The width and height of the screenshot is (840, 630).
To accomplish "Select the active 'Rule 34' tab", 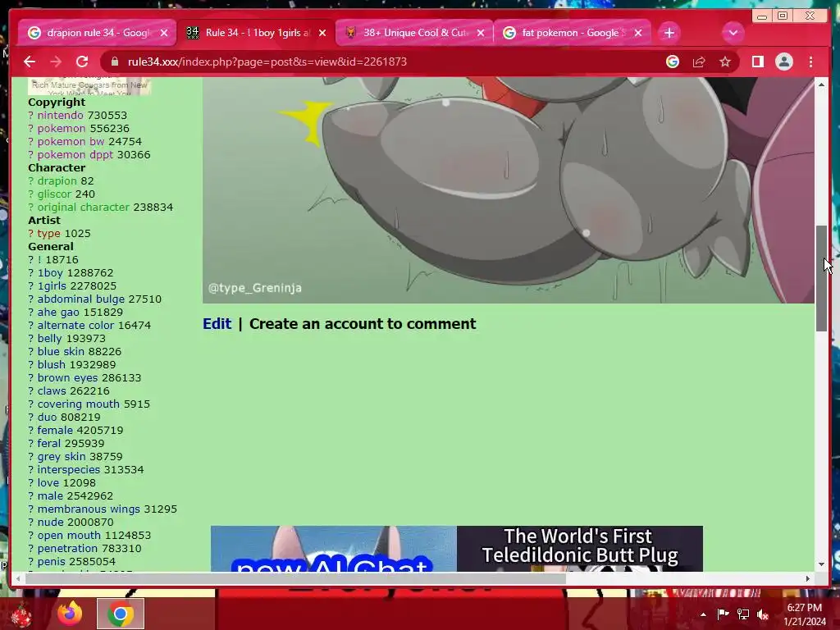I will pyautogui.click(x=255, y=33).
